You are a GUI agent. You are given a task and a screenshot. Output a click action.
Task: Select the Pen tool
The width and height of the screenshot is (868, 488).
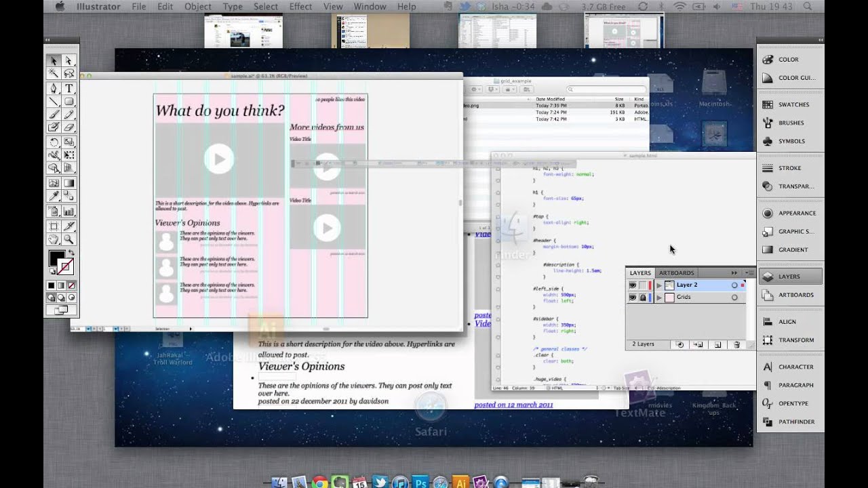click(x=54, y=88)
